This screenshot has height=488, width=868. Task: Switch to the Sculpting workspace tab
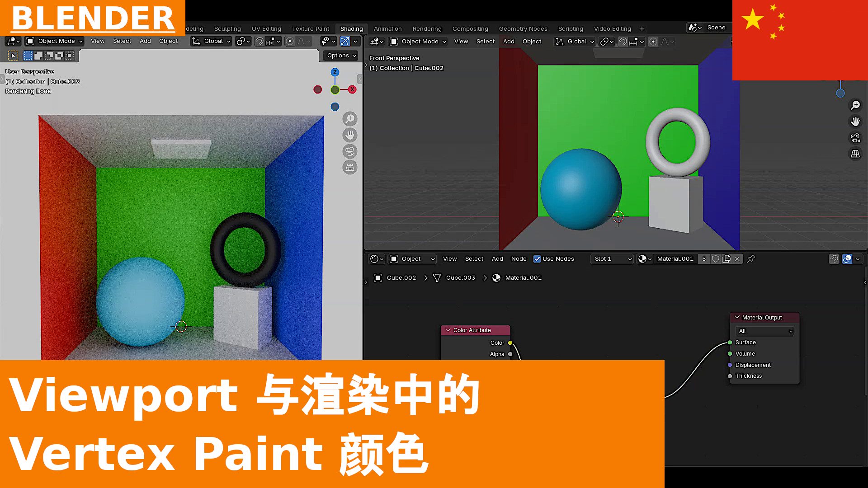point(227,29)
